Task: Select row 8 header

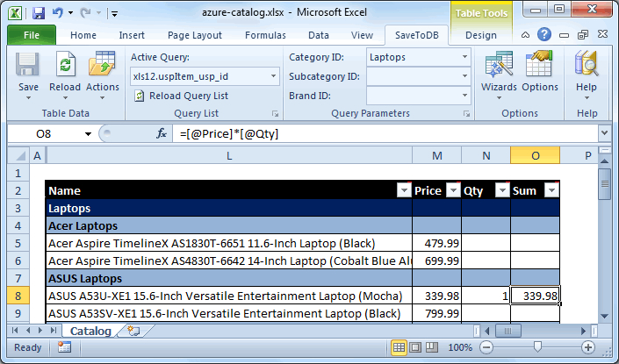Action: [18, 296]
